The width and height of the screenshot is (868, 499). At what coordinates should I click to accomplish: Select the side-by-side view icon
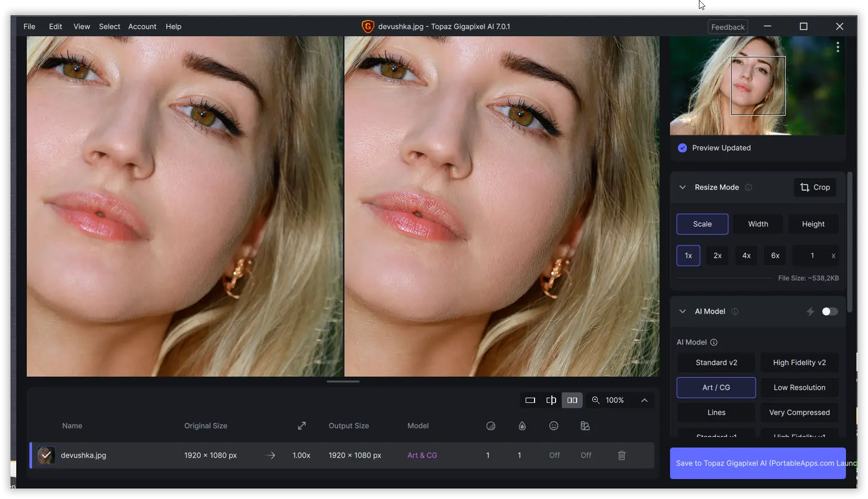572,400
